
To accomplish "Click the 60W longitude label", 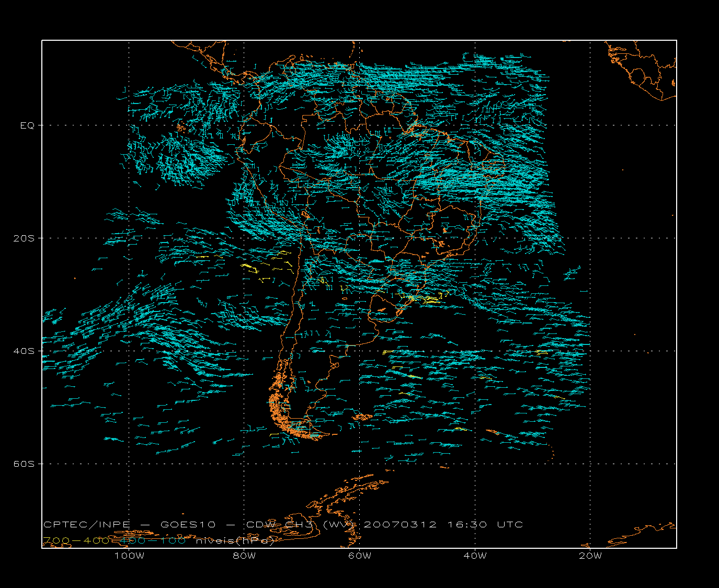I will (x=360, y=556).
